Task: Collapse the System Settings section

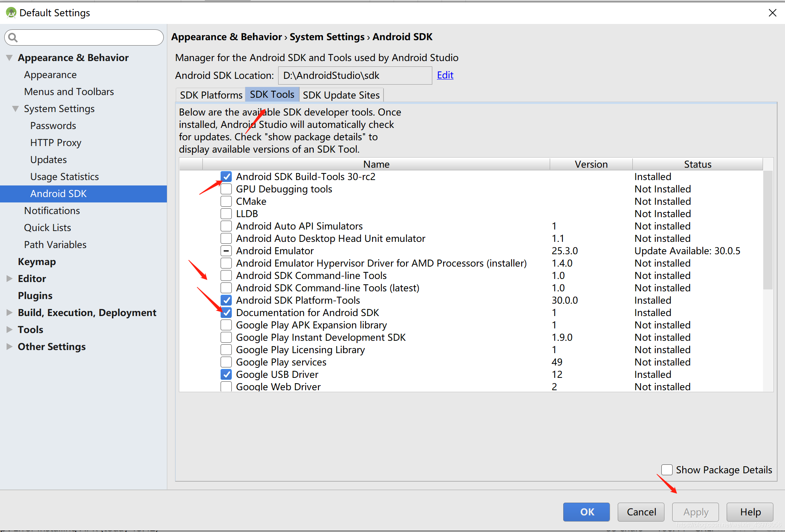Action: coord(15,109)
